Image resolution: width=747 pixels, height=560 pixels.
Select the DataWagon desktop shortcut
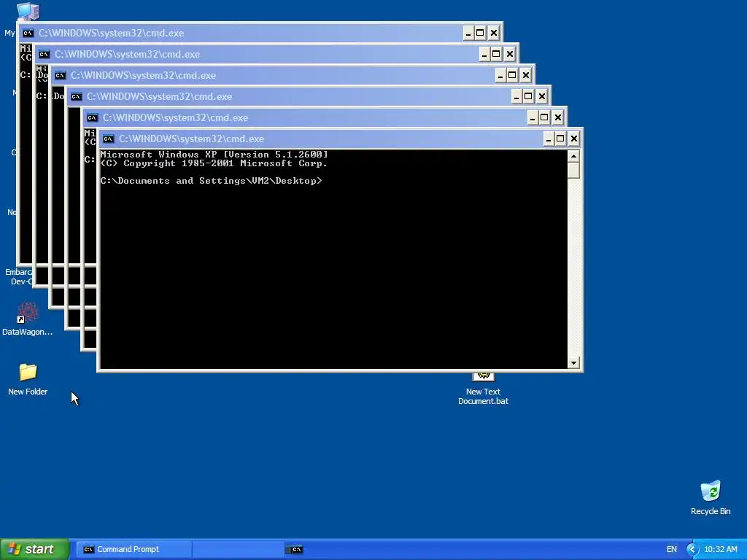coord(27,319)
